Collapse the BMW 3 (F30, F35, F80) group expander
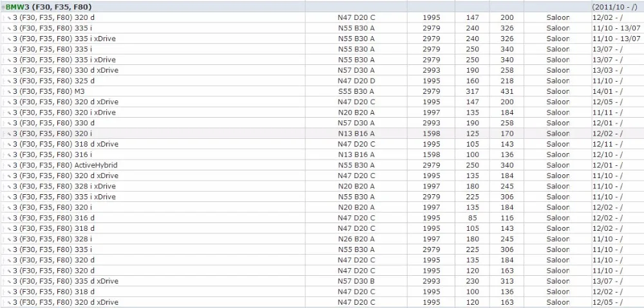 click(x=3, y=7)
